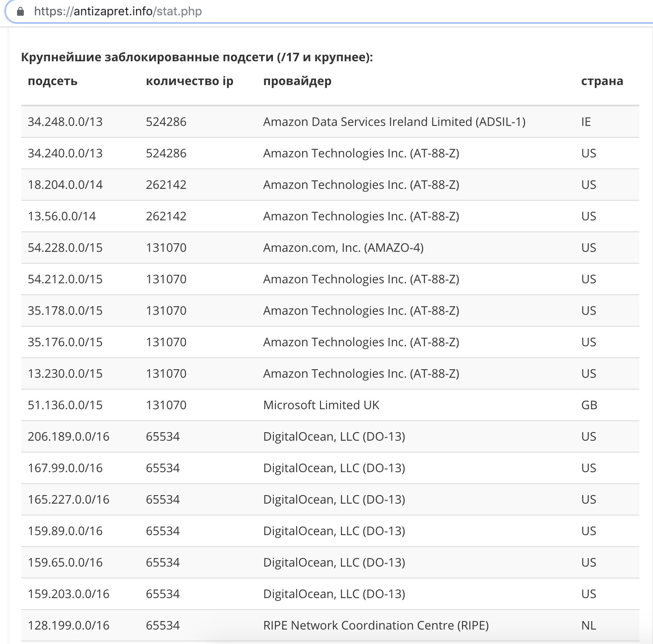Click the column header провайдер

(x=298, y=81)
